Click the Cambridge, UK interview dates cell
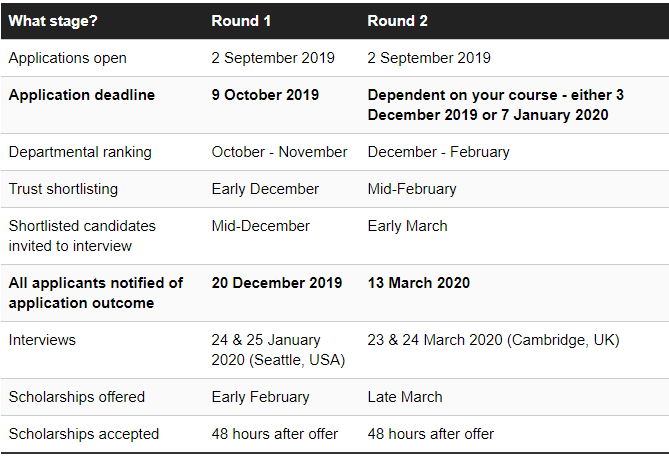The height and width of the screenshot is (458, 669). (493, 340)
